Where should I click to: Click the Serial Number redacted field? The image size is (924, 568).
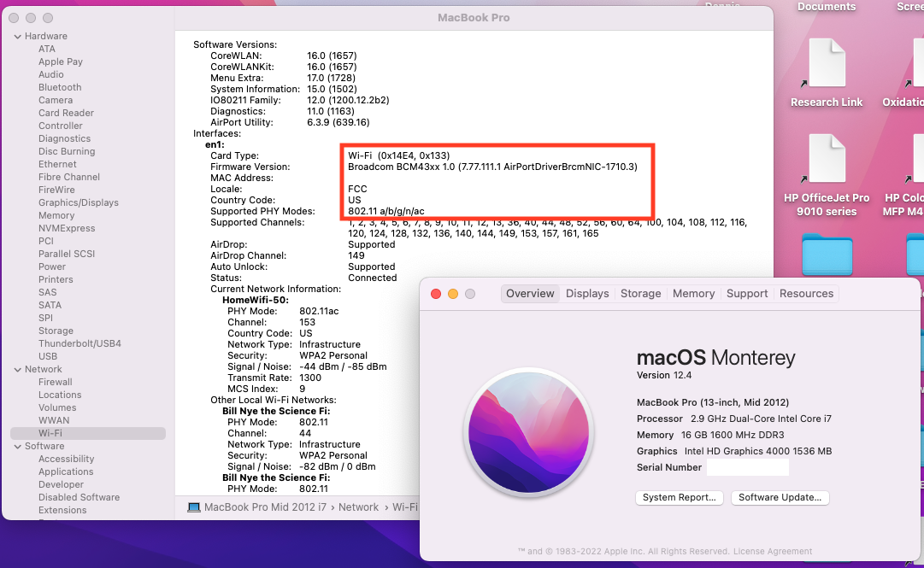tap(748, 467)
